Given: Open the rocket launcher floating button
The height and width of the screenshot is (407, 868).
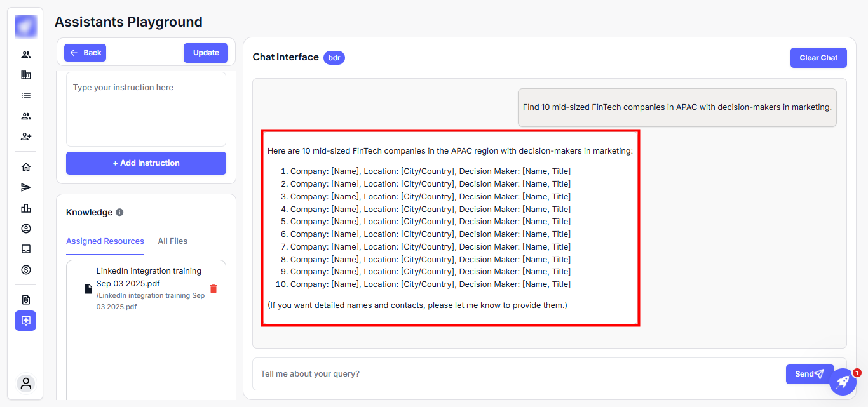Looking at the screenshot, I should [843, 382].
